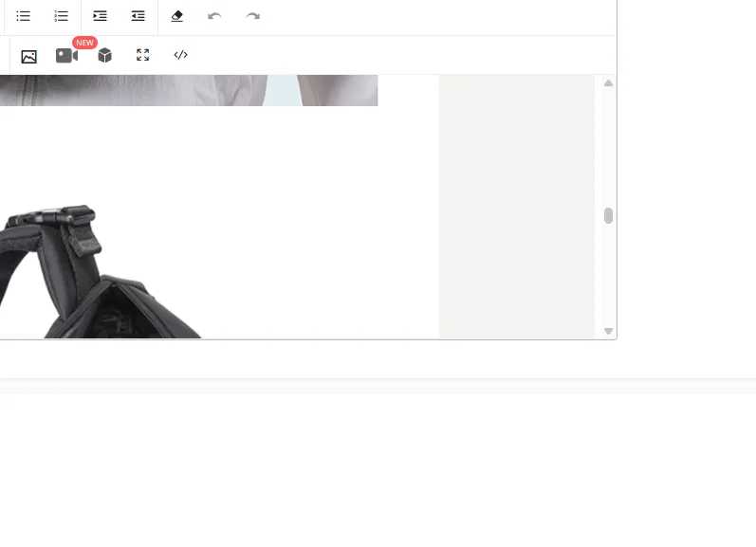Click the light gray side panel in editor
Image resolution: width=756 pixels, height=547 pixels.
click(516, 207)
